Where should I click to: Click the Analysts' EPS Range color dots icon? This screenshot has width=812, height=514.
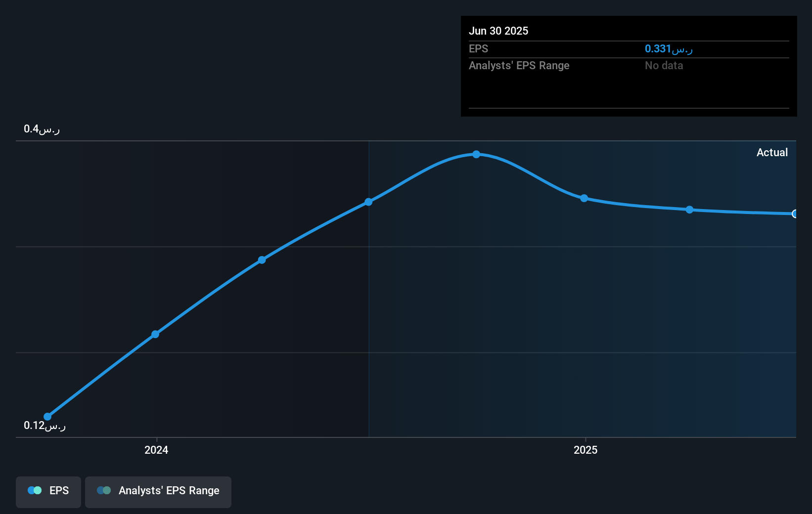click(104, 490)
